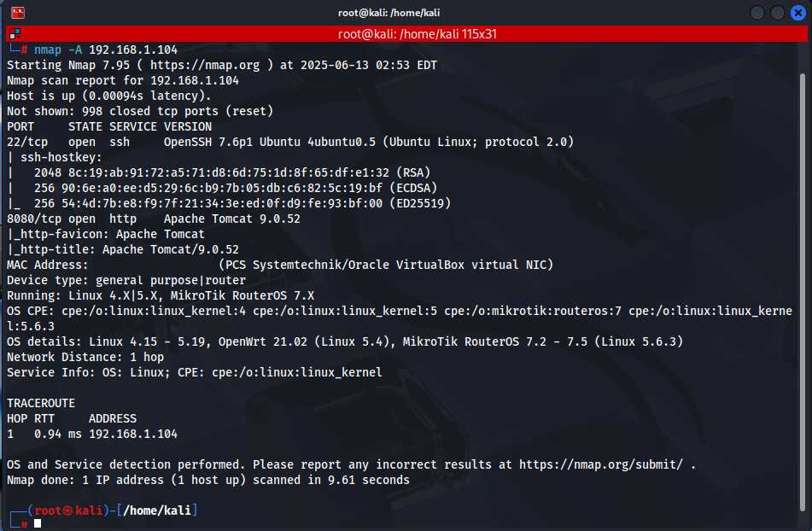
Task: Click the -A option in the command
Action: coord(75,50)
